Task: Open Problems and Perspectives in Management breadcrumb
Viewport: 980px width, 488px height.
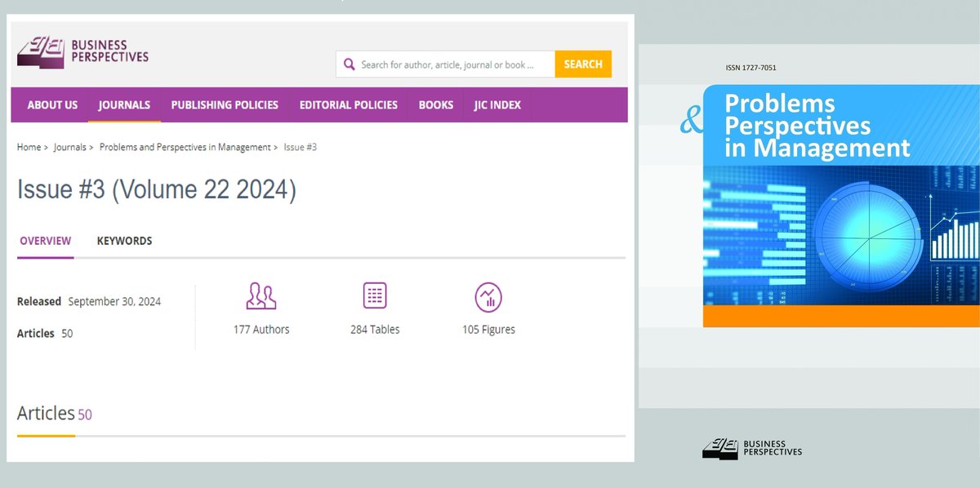Action: click(185, 147)
